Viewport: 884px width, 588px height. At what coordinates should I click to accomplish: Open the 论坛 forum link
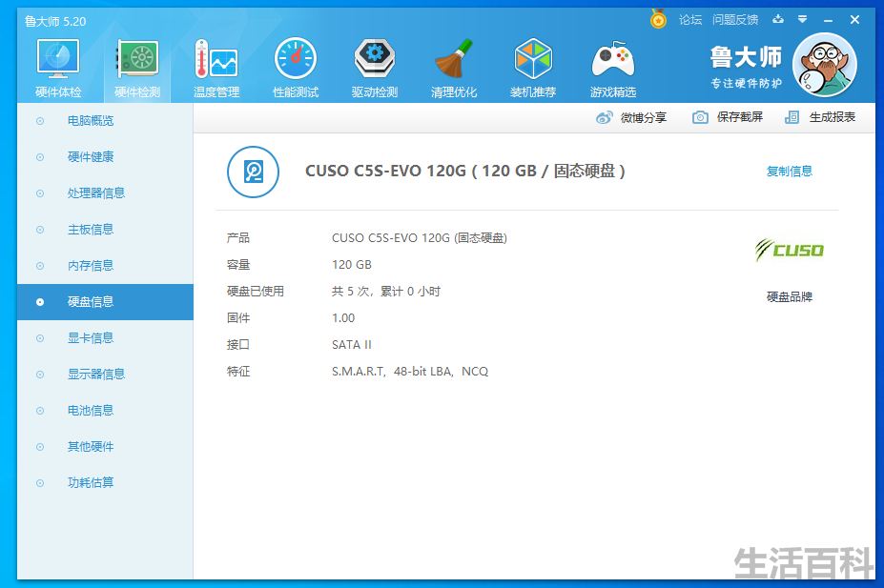coord(690,20)
